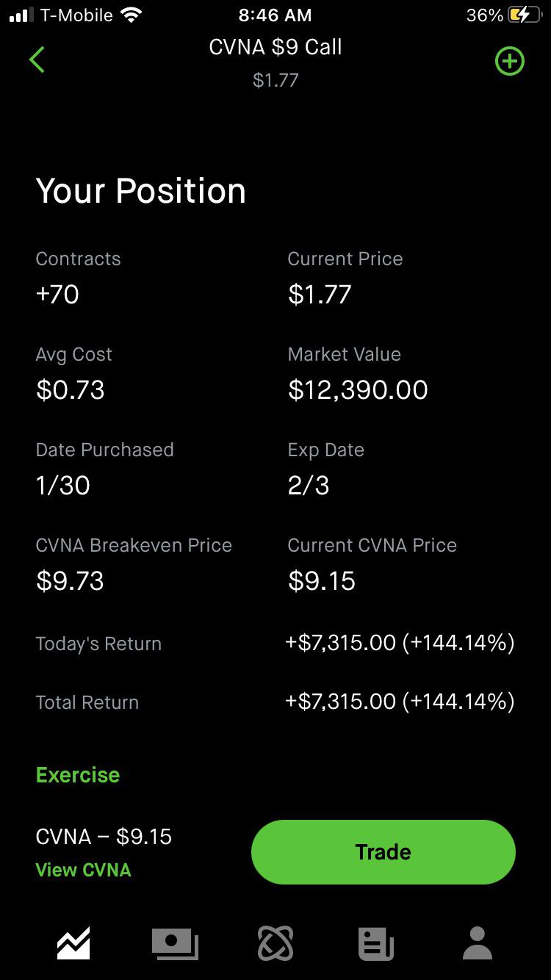Tap the Exp Date 2/3 value

tap(309, 486)
